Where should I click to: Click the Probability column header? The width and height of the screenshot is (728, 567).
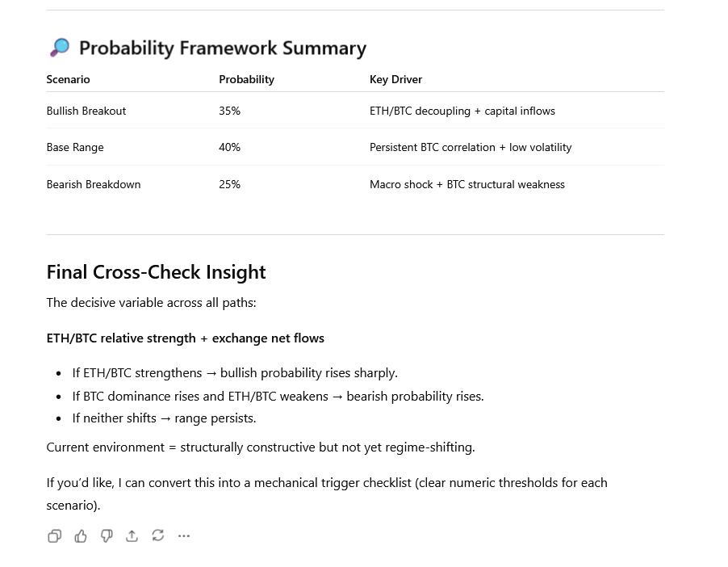pos(246,79)
